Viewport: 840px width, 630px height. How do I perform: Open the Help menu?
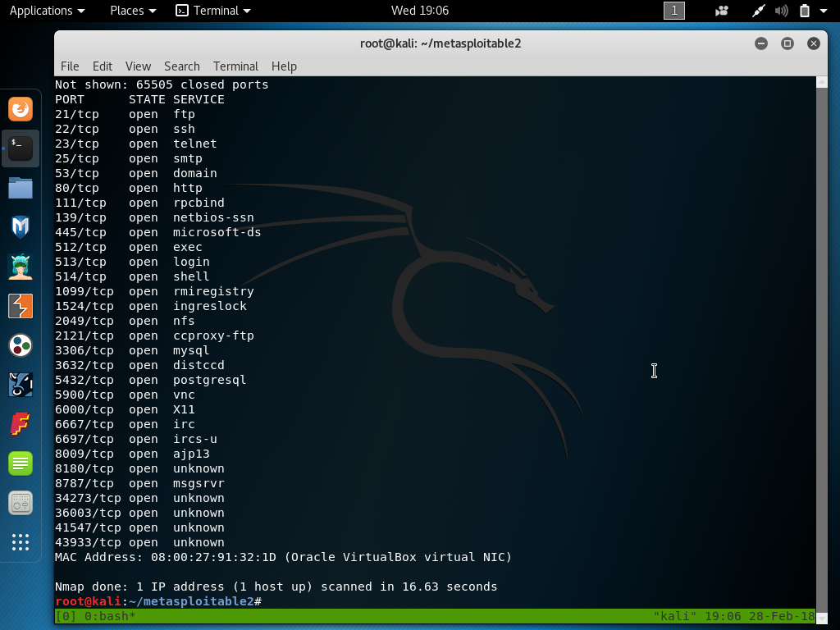click(284, 66)
